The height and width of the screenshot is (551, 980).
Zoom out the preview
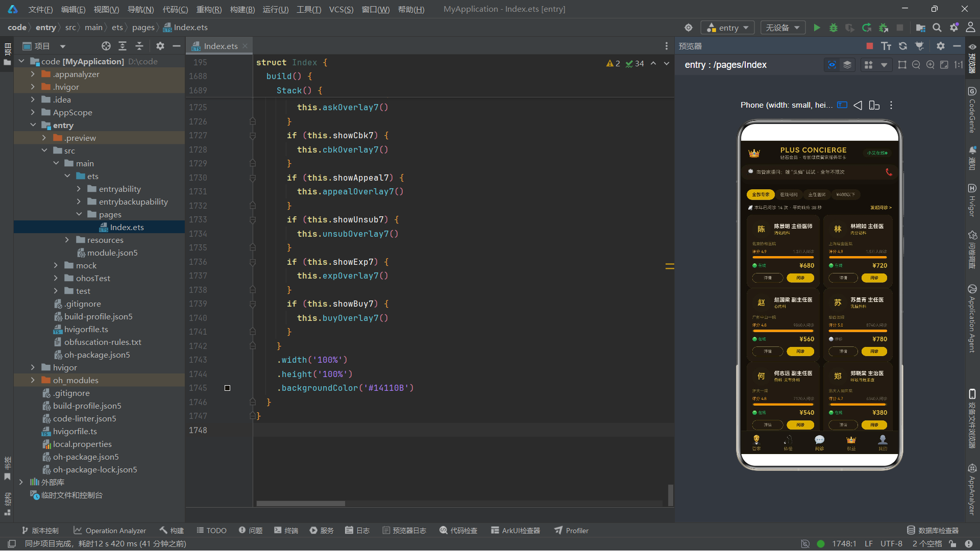916,65
